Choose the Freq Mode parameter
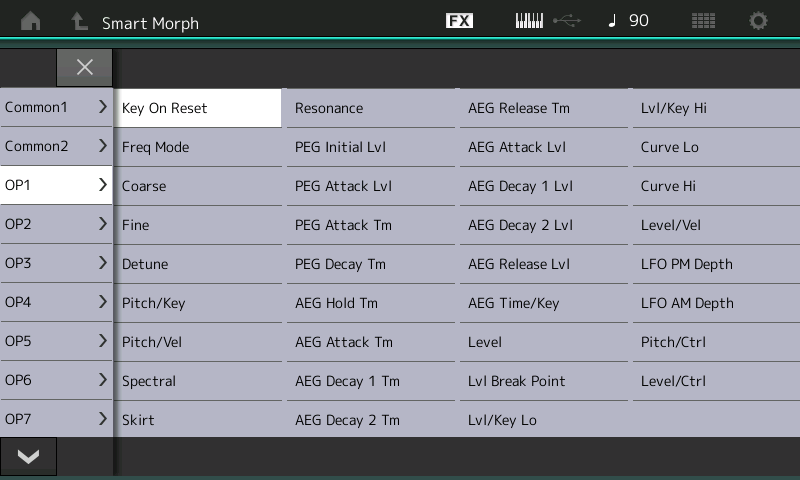 click(x=198, y=147)
